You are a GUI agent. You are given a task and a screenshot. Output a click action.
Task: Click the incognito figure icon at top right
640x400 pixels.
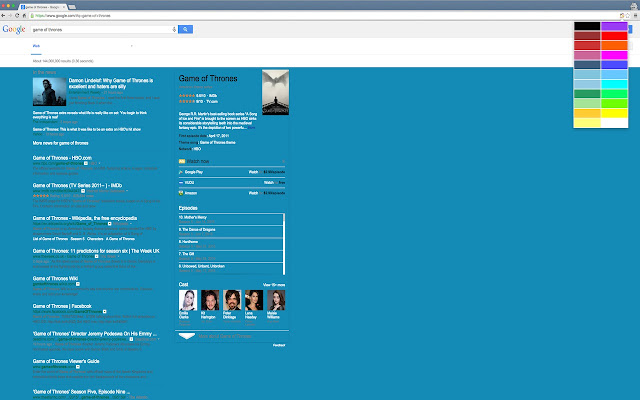click(633, 6)
